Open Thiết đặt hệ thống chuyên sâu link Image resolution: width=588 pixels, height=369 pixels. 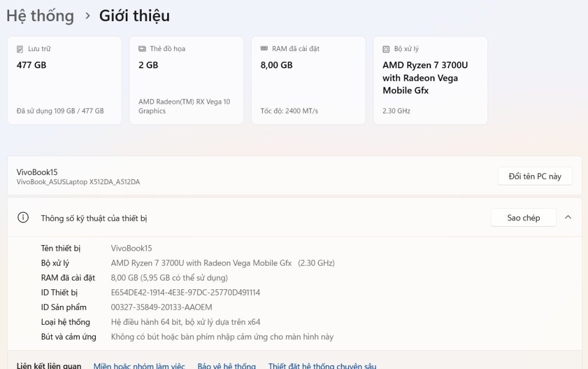tap(322, 366)
